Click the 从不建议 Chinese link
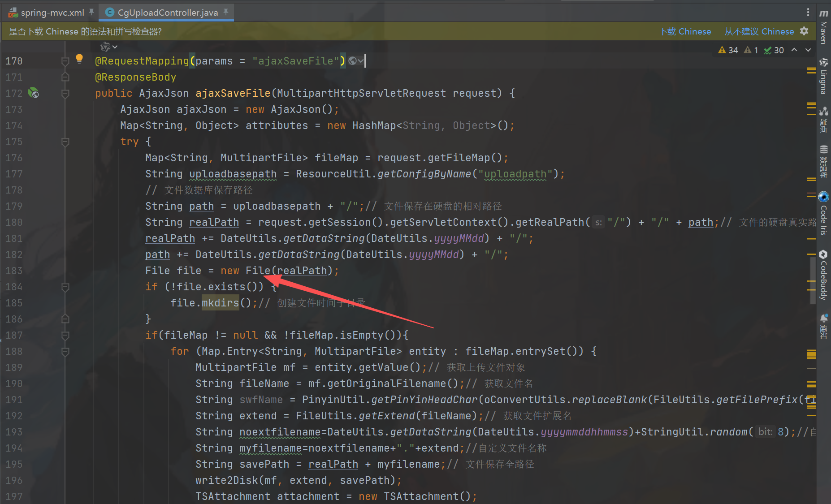The height and width of the screenshot is (504, 831). (x=759, y=31)
